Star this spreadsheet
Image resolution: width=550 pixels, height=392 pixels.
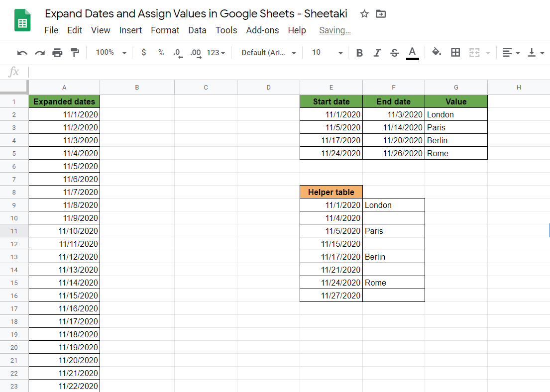tap(365, 14)
